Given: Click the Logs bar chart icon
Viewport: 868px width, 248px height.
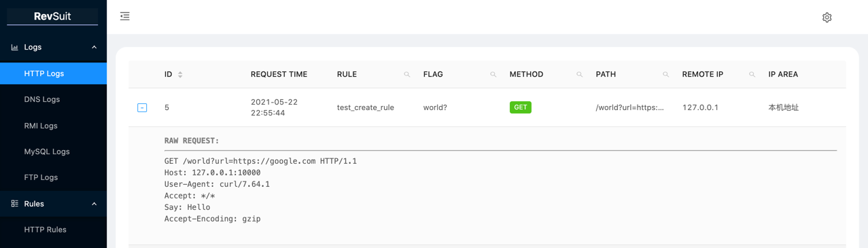Looking at the screenshot, I should (14, 47).
